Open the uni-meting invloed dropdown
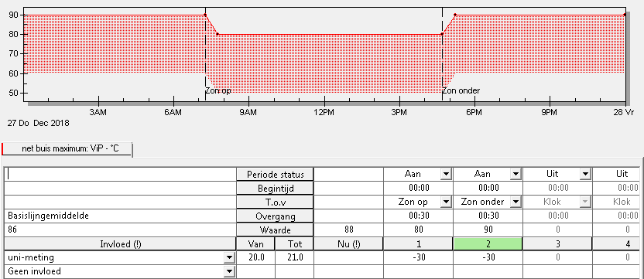Screen dimensions: 644x279 click(229, 257)
